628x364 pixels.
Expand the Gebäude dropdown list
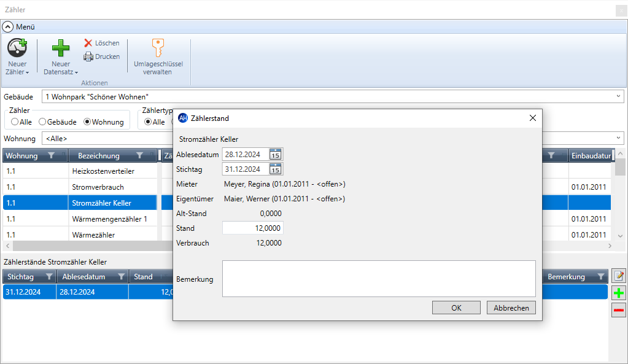(618, 97)
